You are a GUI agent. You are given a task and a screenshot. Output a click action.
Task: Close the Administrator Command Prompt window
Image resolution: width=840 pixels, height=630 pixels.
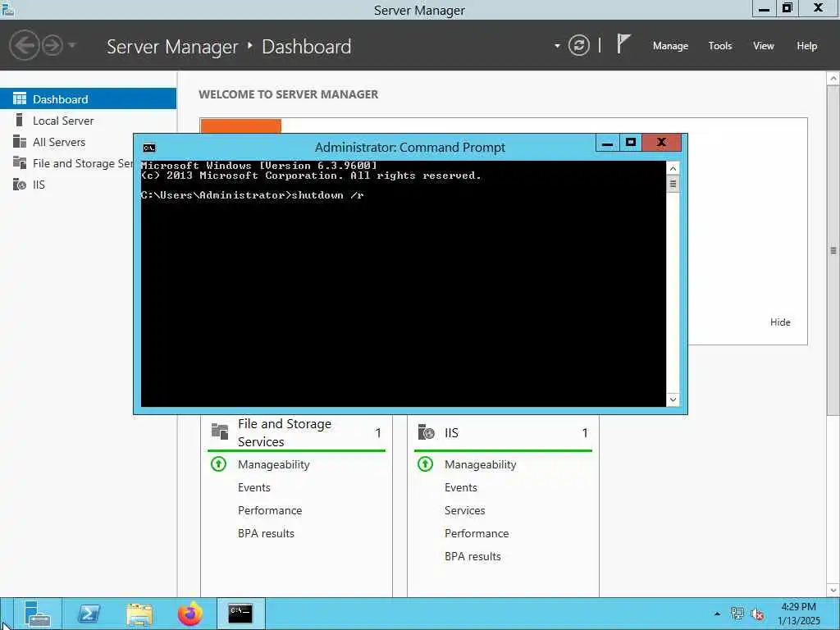662,143
